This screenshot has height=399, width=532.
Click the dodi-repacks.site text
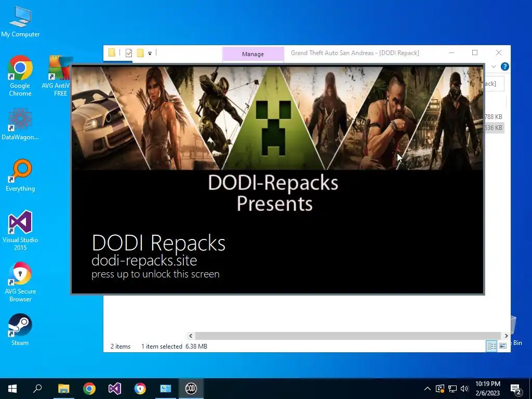(x=144, y=261)
